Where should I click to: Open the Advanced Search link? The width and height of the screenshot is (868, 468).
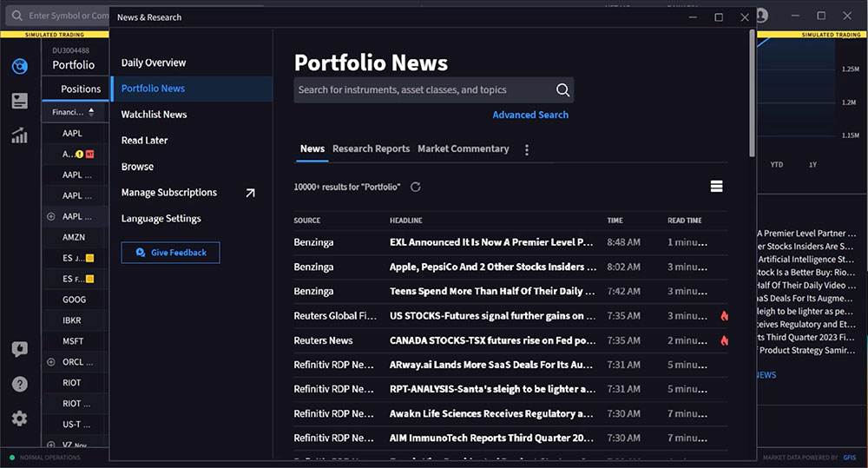[530, 115]
